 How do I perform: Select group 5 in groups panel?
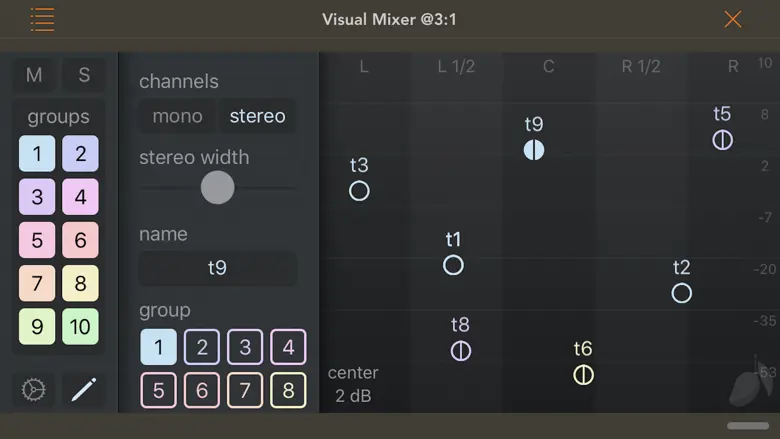point(37,240)
